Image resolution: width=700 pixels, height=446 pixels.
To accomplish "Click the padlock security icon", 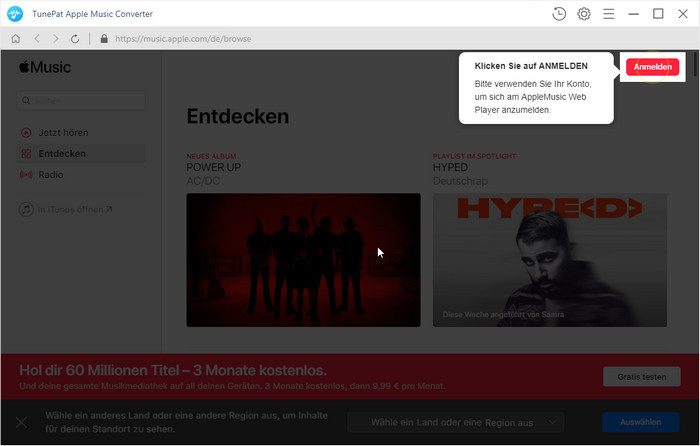I will coord(104,39).
